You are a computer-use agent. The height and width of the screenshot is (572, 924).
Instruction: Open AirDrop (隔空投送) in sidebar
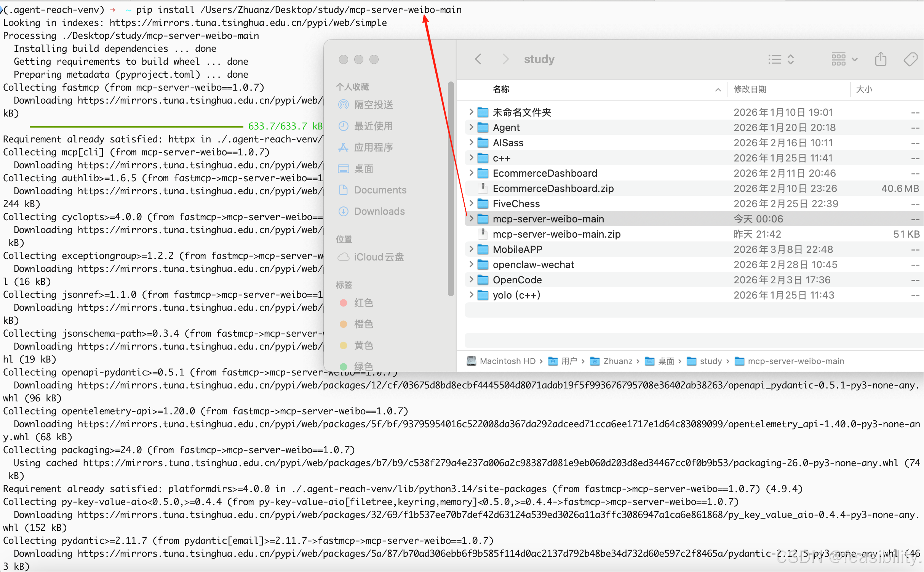point(373,105)
